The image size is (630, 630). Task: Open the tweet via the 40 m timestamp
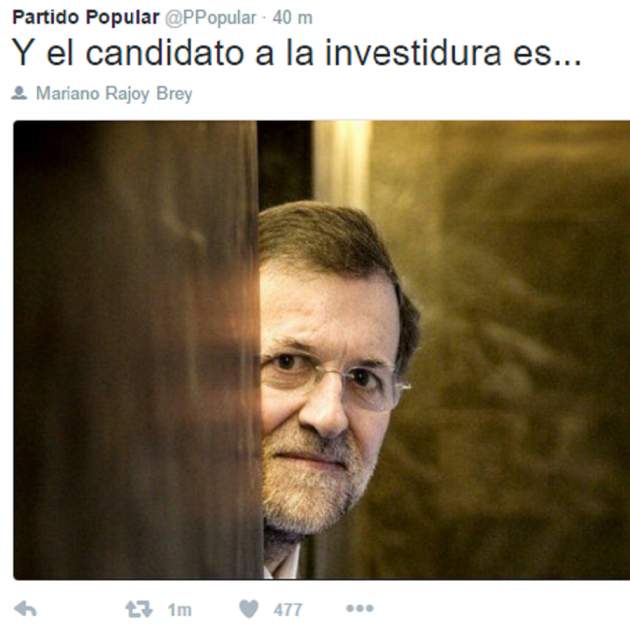click(292, 18)
